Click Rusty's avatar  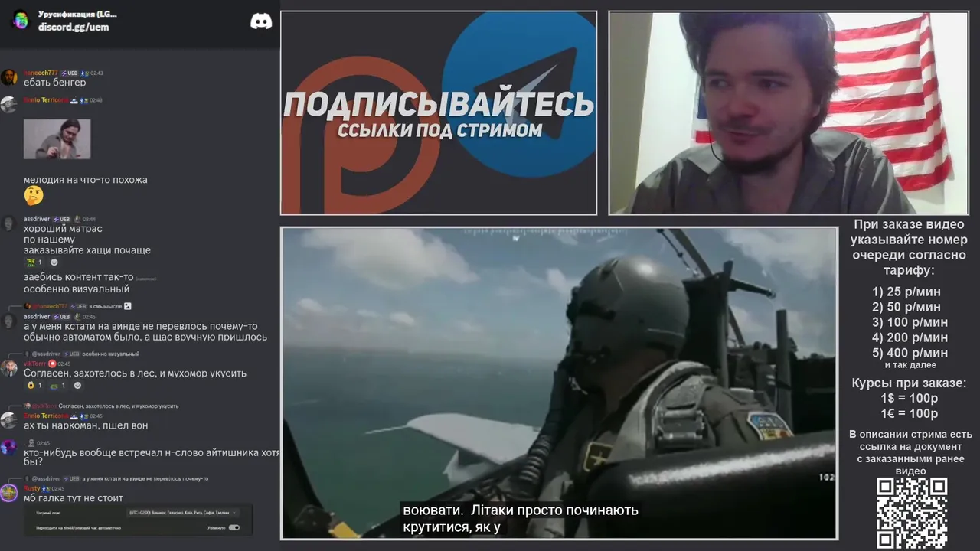pyautogui.click(x=9, y=493)
